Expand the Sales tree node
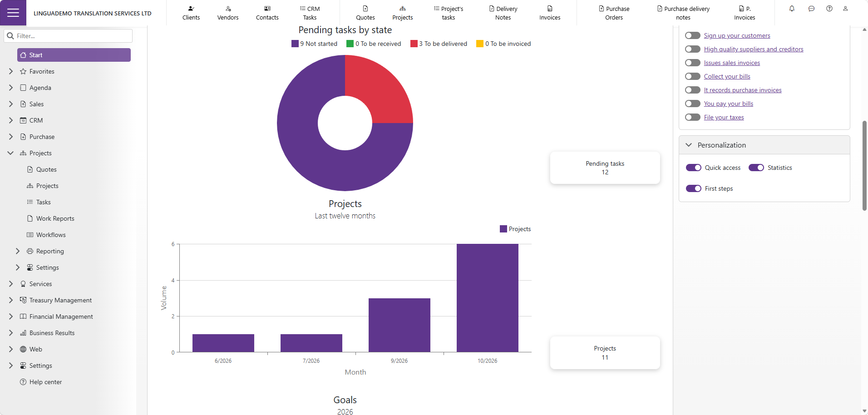 (11, 104)
